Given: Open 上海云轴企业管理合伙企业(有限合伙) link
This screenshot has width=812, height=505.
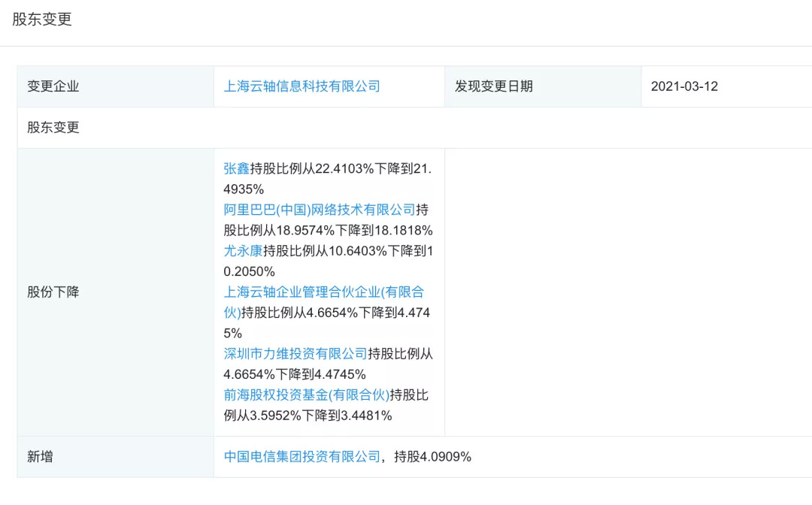Looking at the screenshot, I should point(323,302).
